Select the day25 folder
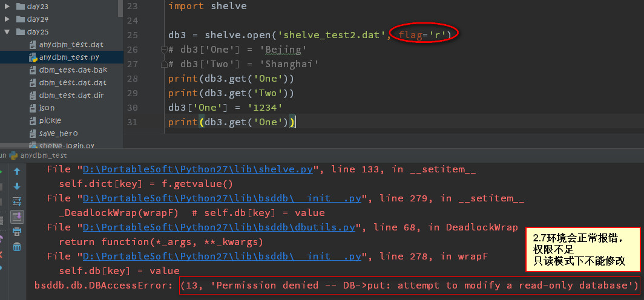 pos(33,31)
